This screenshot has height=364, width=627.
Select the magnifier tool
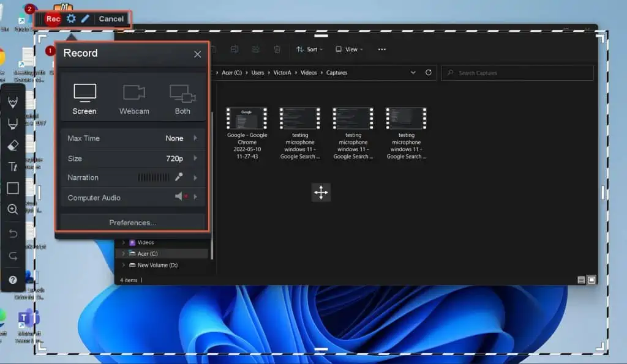[x=12, y=209]
